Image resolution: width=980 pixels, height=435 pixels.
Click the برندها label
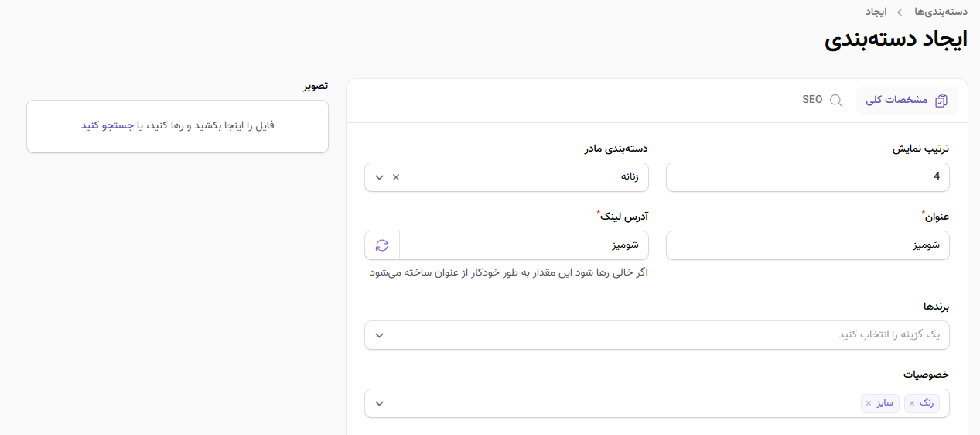[x=936, y=307]
